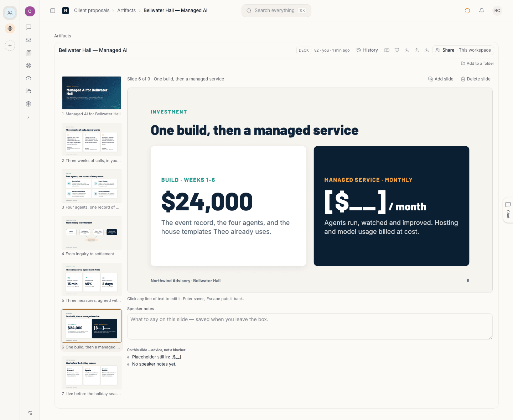Image resolution: width=513 pixels, height=420 pixels.
Task: Go to Artifacts in the breadcrumb
Action: point(126,11)
